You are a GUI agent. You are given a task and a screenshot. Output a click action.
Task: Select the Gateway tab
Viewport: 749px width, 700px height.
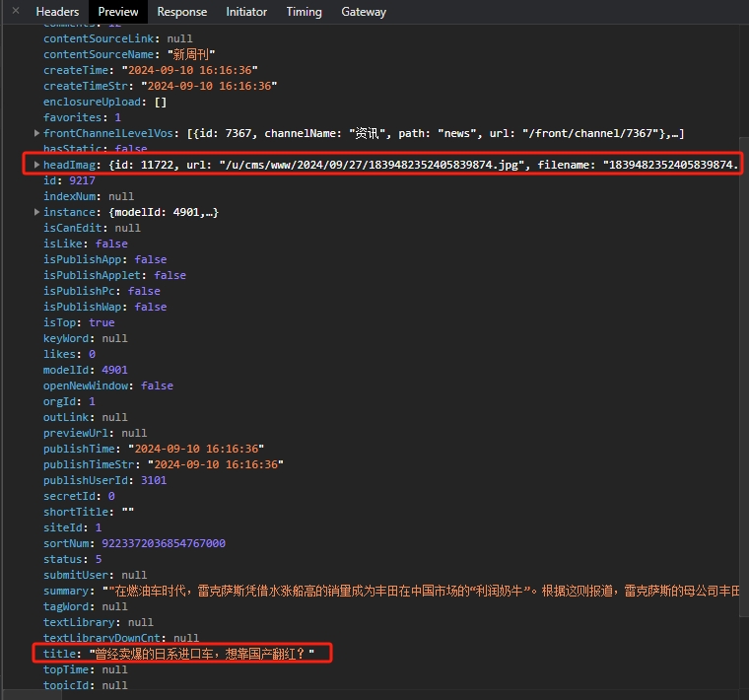click(364, 12)
